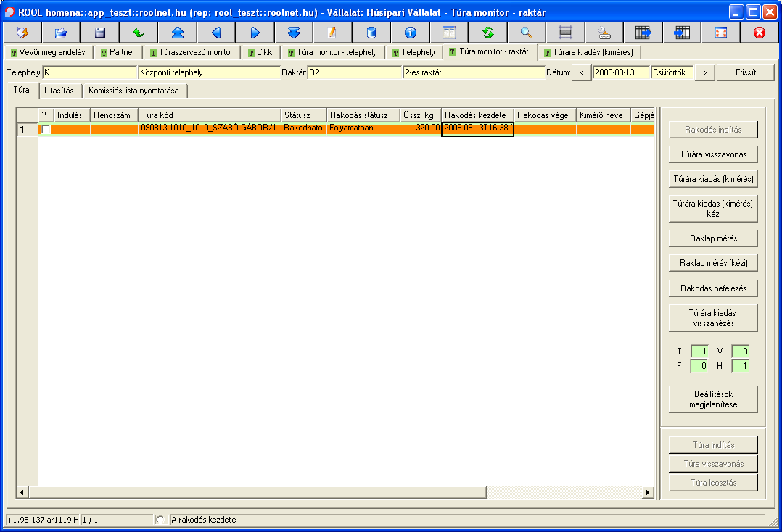Click the horizontal scrollbar right arrow
This screenshot has width=782, height=532.
(x=649, y=493)
